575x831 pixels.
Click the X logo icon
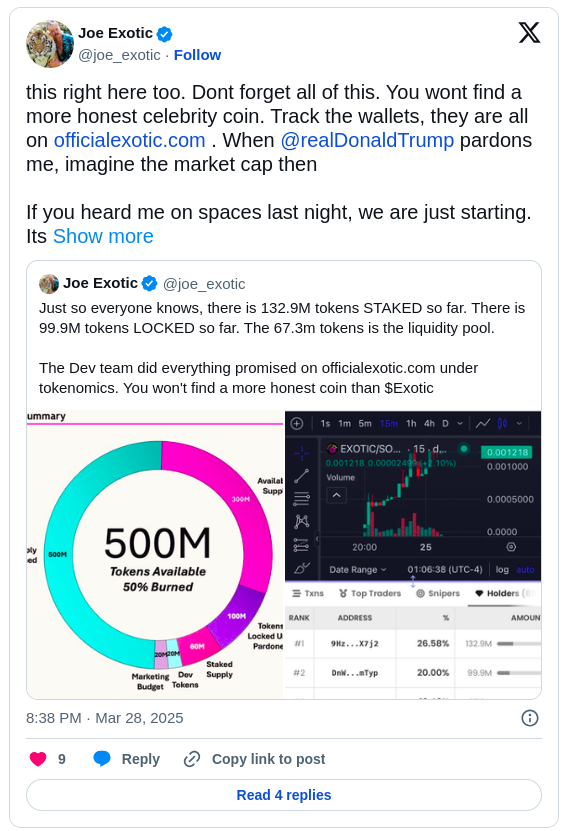pyautogui.click(x=529, y=32)
